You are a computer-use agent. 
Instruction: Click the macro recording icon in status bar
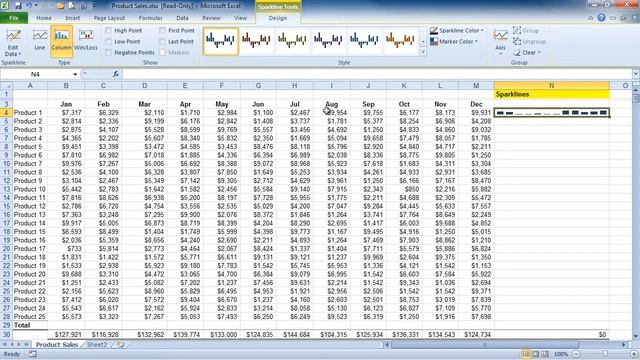pos(32,354)
